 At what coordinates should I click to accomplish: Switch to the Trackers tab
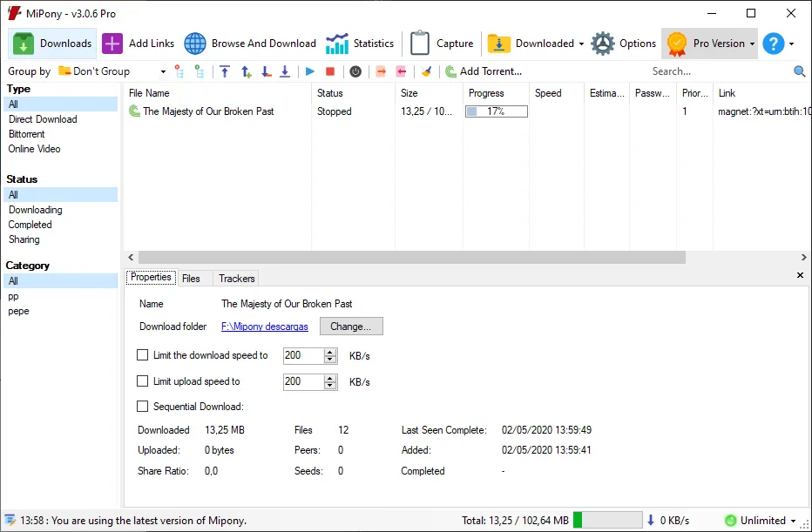[237, 279]
